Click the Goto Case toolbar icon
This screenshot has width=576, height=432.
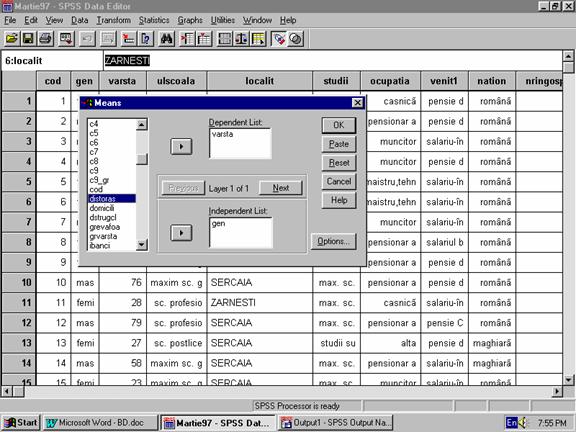(x=129, y=39)
